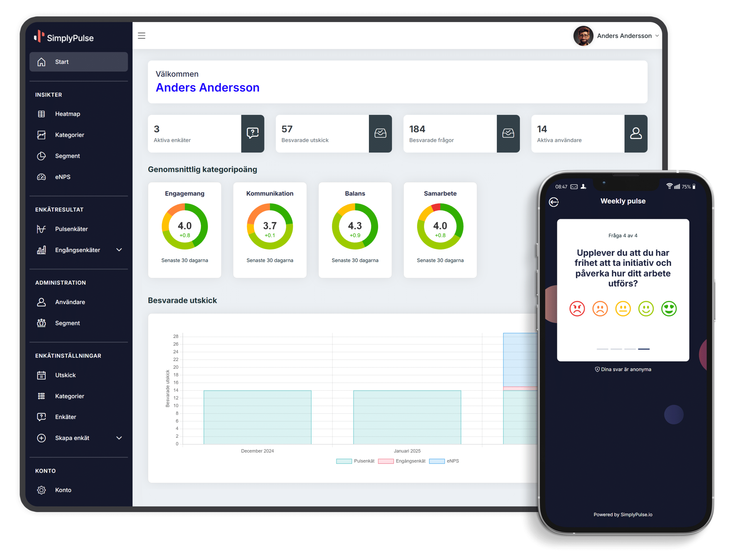Select the angry red face rating
735x560 pixels.
(577, 309)
